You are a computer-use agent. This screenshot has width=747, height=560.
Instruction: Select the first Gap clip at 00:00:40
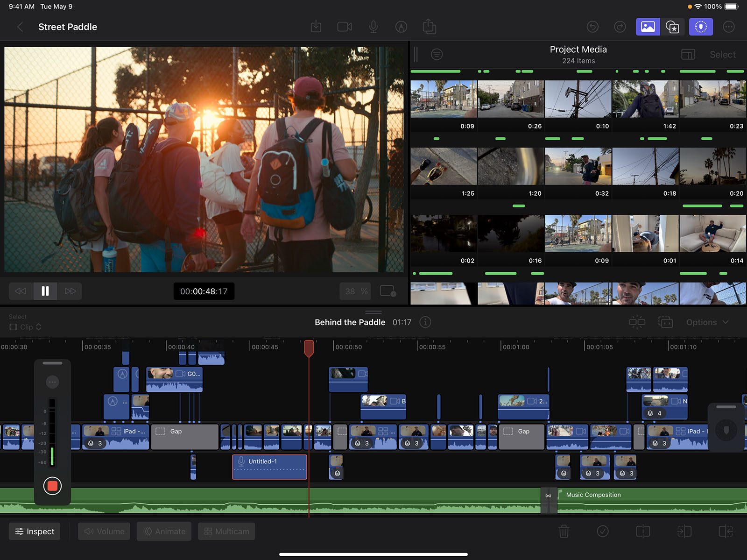point(185,437)
